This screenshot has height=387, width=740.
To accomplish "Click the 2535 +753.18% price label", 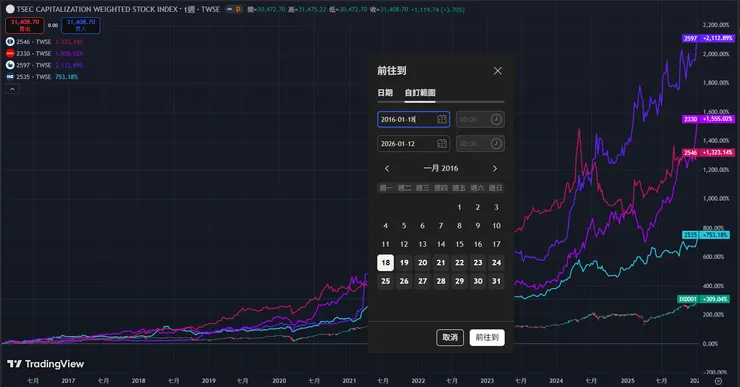I will [706, 235].
